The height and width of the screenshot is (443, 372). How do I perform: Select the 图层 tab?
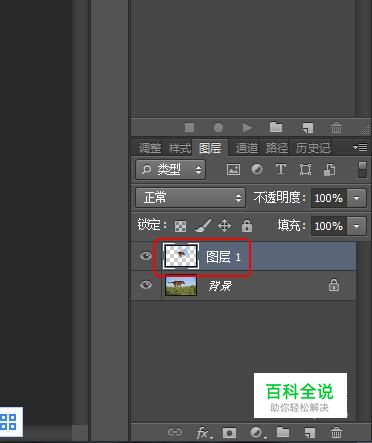point(210,148)
